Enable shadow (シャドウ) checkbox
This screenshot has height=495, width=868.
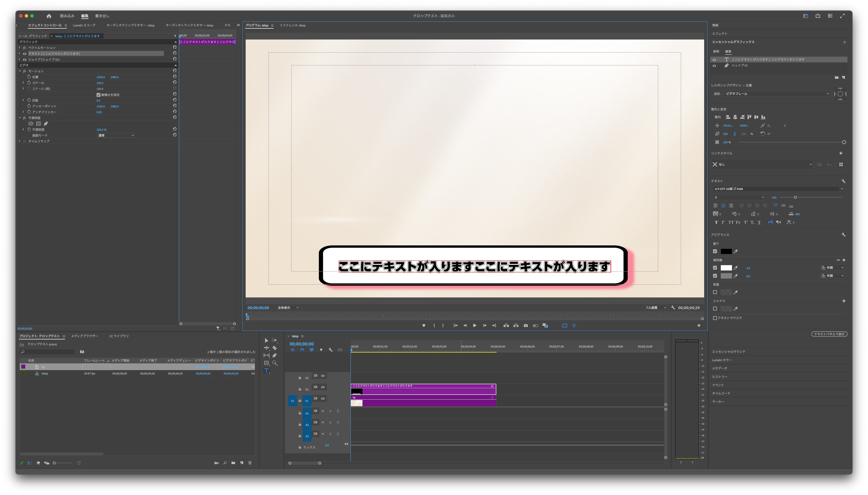pyautogui.click(x=715, y=309)
